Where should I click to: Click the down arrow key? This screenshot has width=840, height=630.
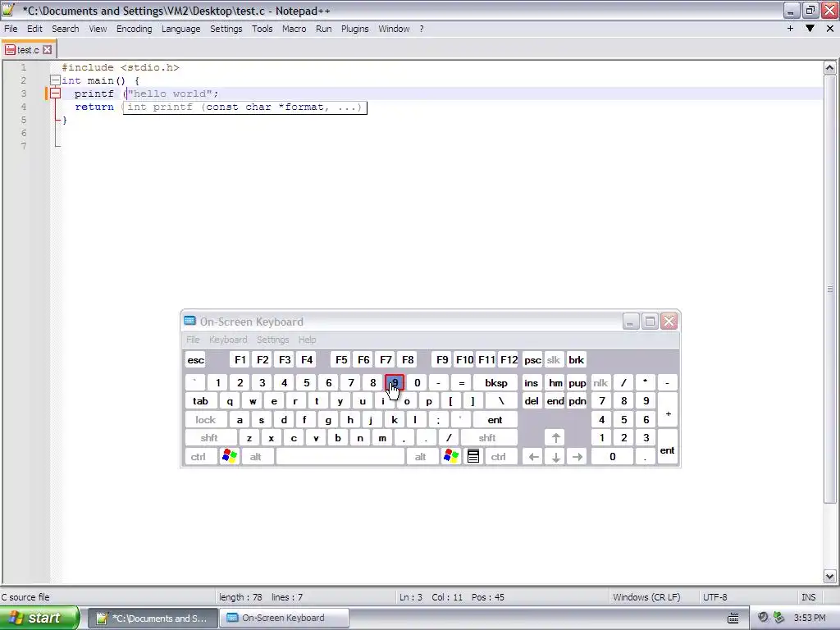[555, 457]
